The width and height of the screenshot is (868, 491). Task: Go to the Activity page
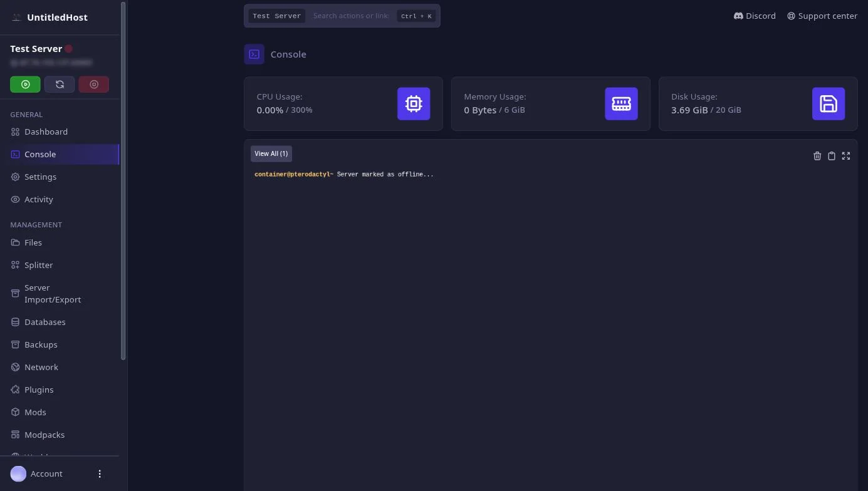click(x=60, y=199)
